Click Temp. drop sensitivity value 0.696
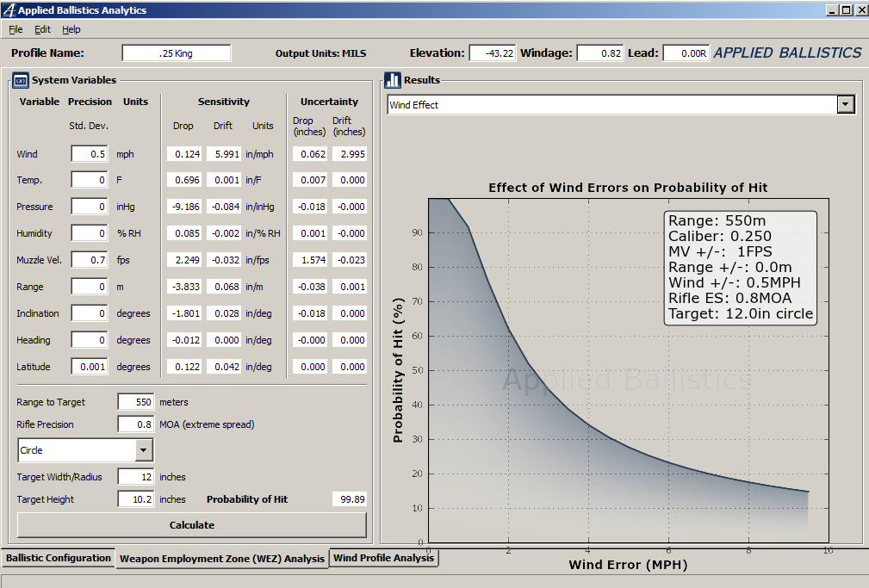Image resolution: width=869 pixels, height=588 pixels. tap(184, 180)
